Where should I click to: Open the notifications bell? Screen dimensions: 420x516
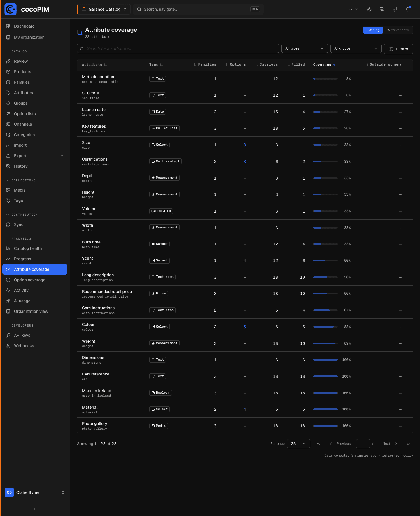pyautogui.click(x=408, y=9)
